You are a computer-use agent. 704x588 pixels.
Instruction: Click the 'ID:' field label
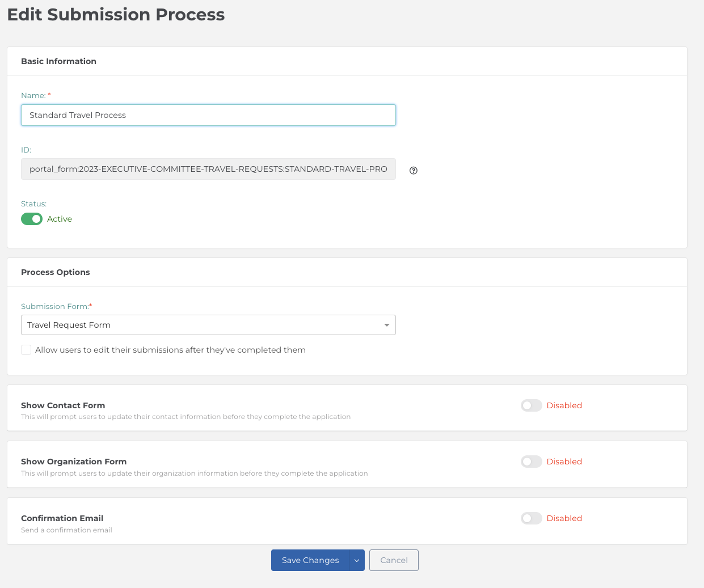click(x=26, y=150)
